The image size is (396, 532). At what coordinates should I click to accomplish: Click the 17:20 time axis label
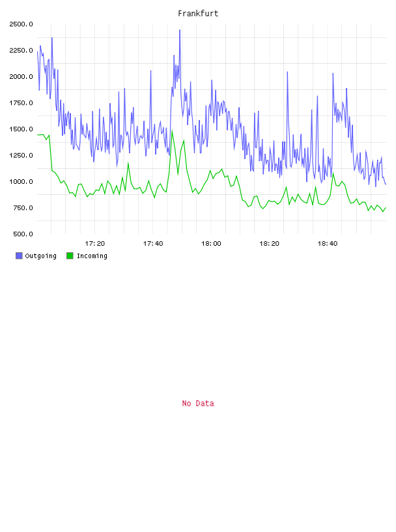tap(94, 244)
